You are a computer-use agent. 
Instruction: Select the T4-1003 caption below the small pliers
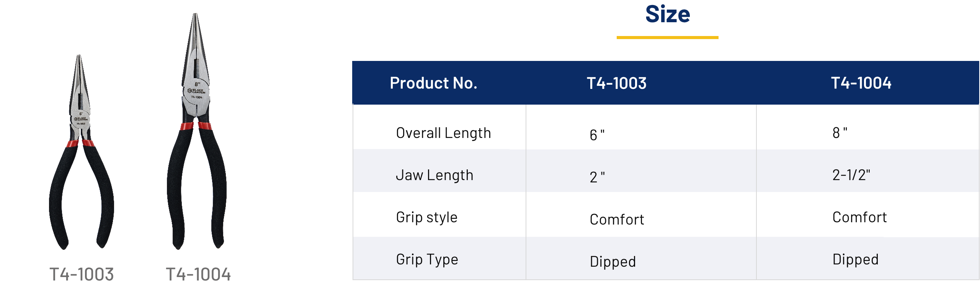coord(82,274)
